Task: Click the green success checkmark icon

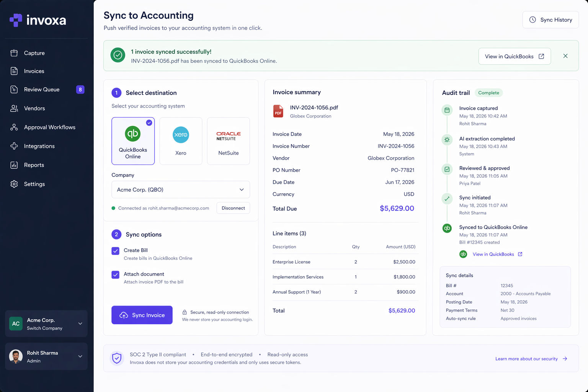Action: pyautogui.click(x=118, y=55)
